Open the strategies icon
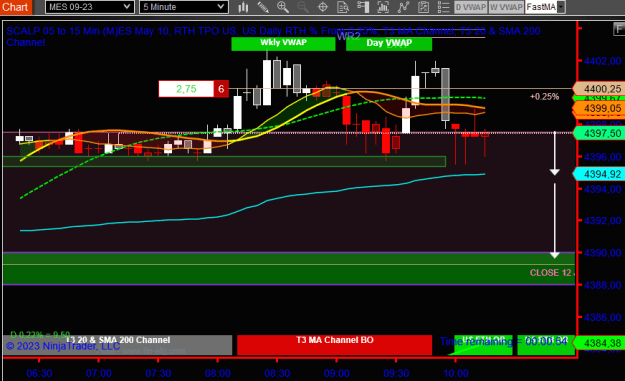 423,7
